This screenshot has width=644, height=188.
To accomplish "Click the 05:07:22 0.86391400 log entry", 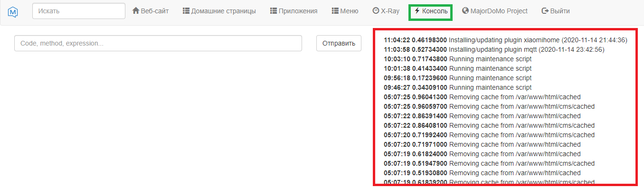I will 483,116.
